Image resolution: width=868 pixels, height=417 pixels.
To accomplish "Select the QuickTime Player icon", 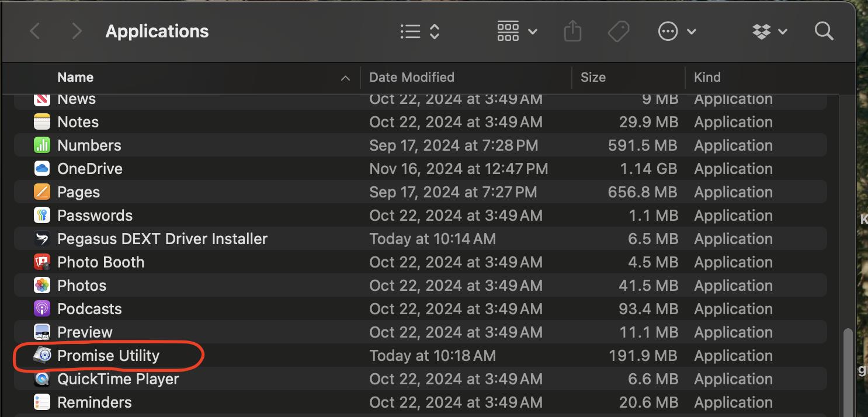I will click(x=42, y=379).
